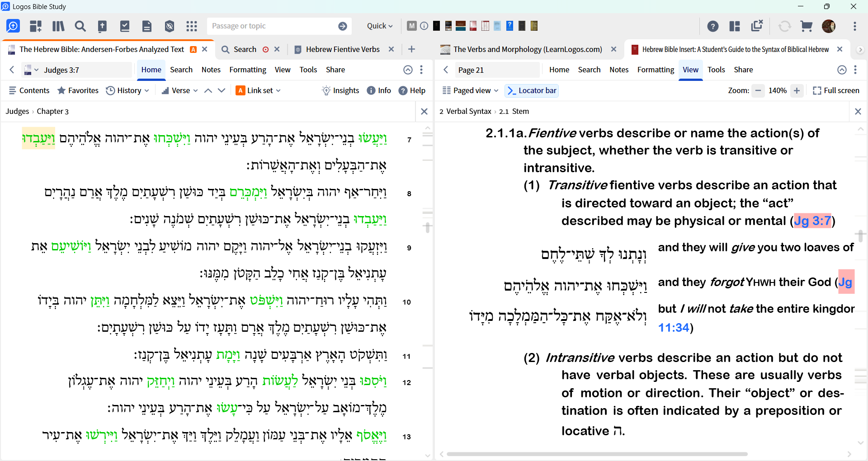Increase zoom with the plus button

point(797,90)
